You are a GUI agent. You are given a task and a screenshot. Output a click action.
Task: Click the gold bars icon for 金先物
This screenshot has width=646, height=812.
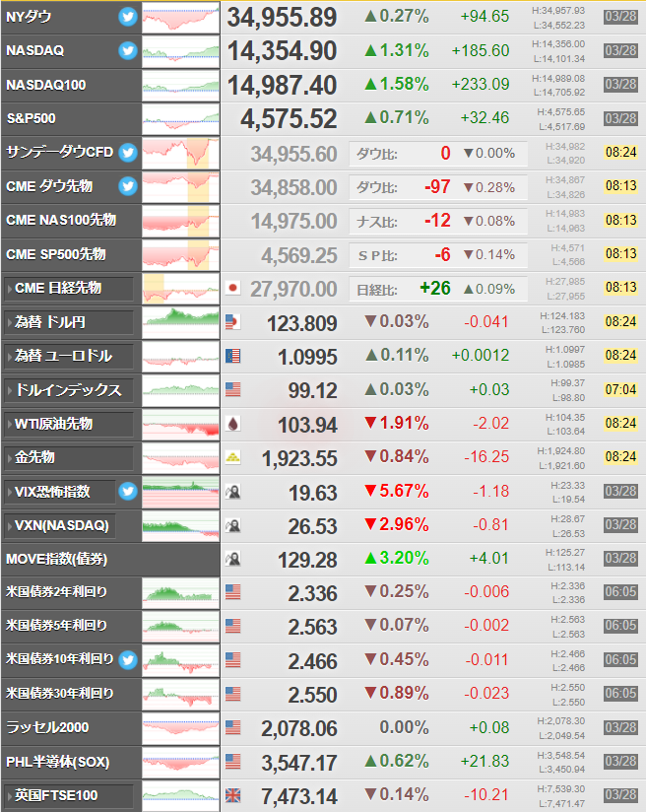tap(233, 457)
